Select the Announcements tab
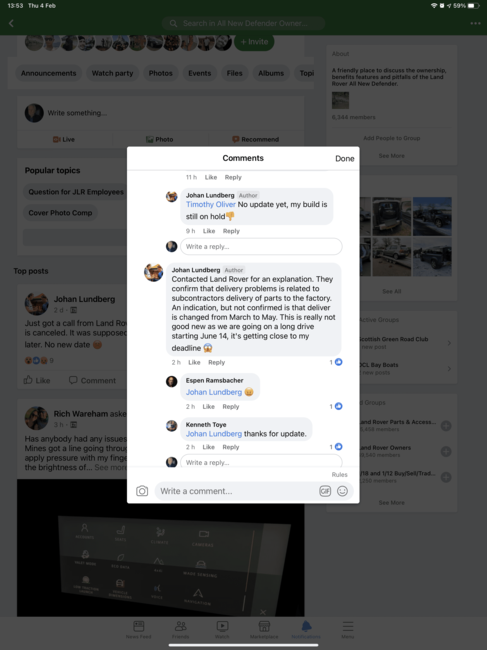Screen dimensions: 487x650 pyautogui.click(x=48, y=73)
